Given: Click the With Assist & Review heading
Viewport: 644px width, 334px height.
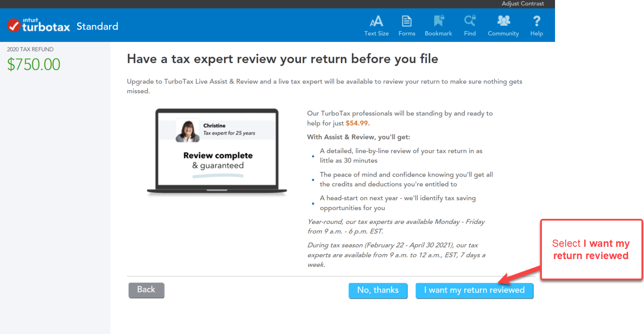Looking at the screenshot, I should (358, 137).
